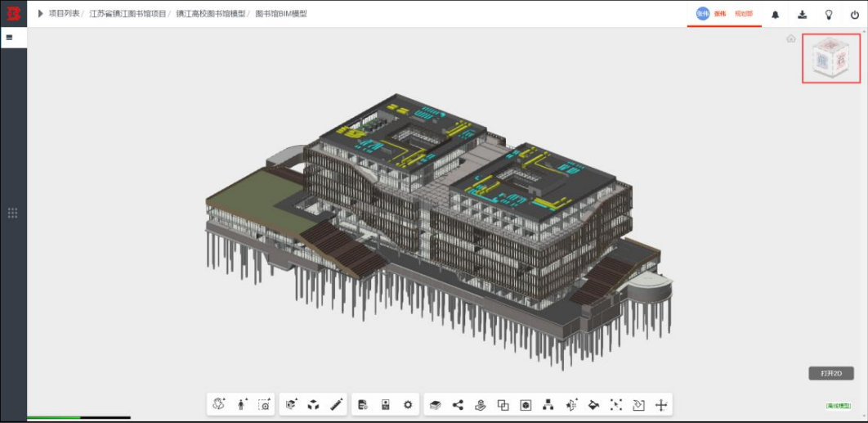Expand the breadcrumb triangle arrow
This screenshot has height=423, width=868.
point(40,14)
